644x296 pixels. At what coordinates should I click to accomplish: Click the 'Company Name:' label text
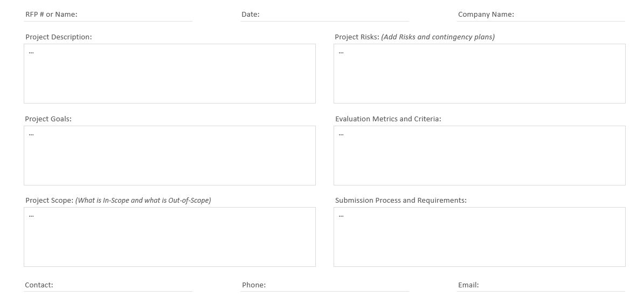(x=486, y=15)
